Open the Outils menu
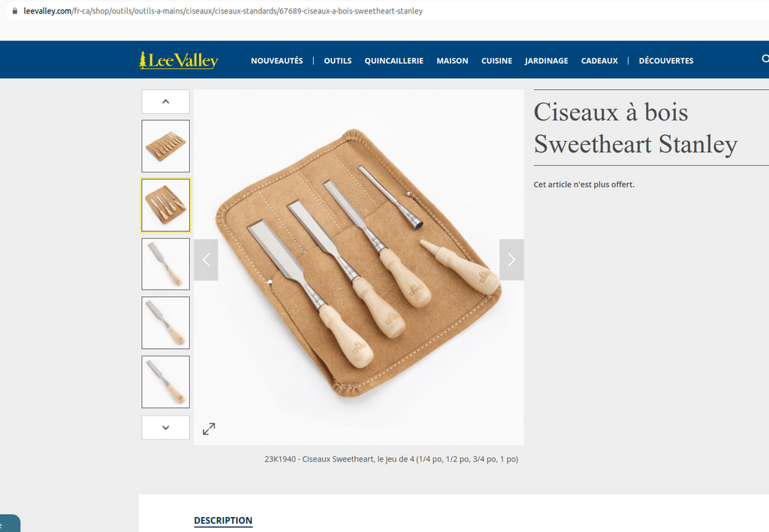The height and width of the screenshot is (532, 769). (338, 61)
